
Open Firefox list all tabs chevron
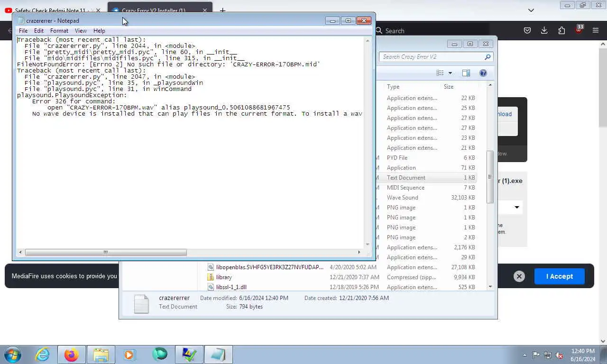click(x=531, y=10)
